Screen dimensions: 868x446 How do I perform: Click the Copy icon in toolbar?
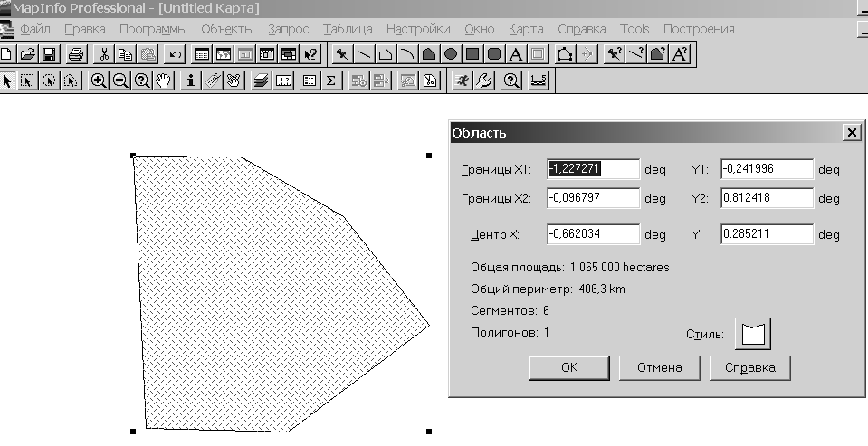(x=126, y=54)
